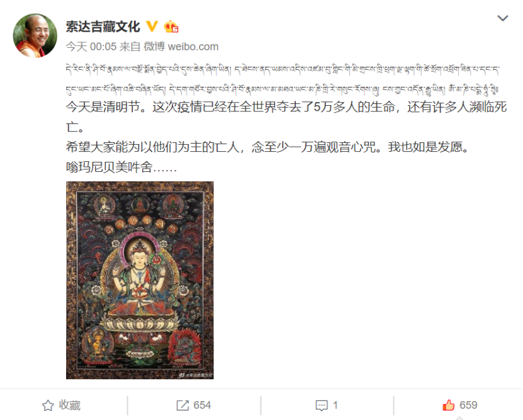Click the repost share arrow icon
The height and width of the screenshot is (420, 523).
click(183, 406)
